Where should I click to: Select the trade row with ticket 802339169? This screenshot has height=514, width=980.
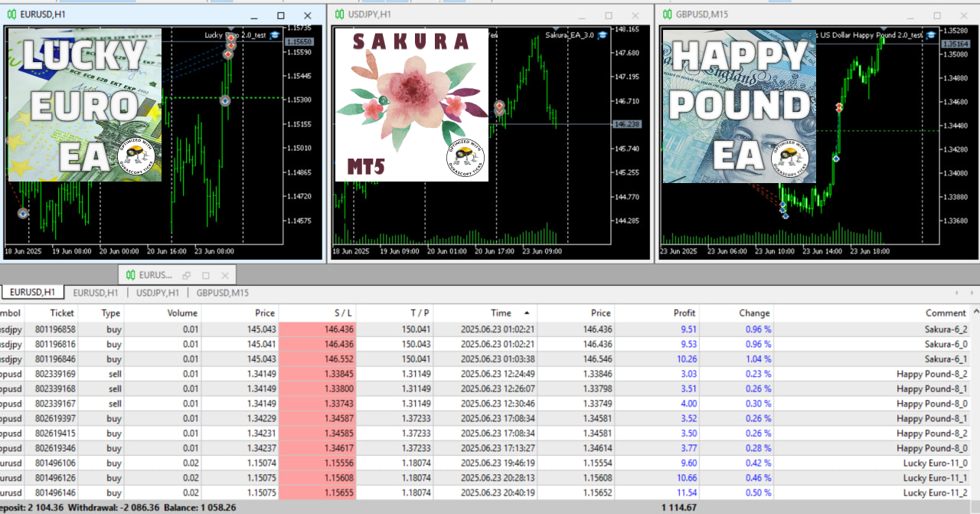(485, 374)
